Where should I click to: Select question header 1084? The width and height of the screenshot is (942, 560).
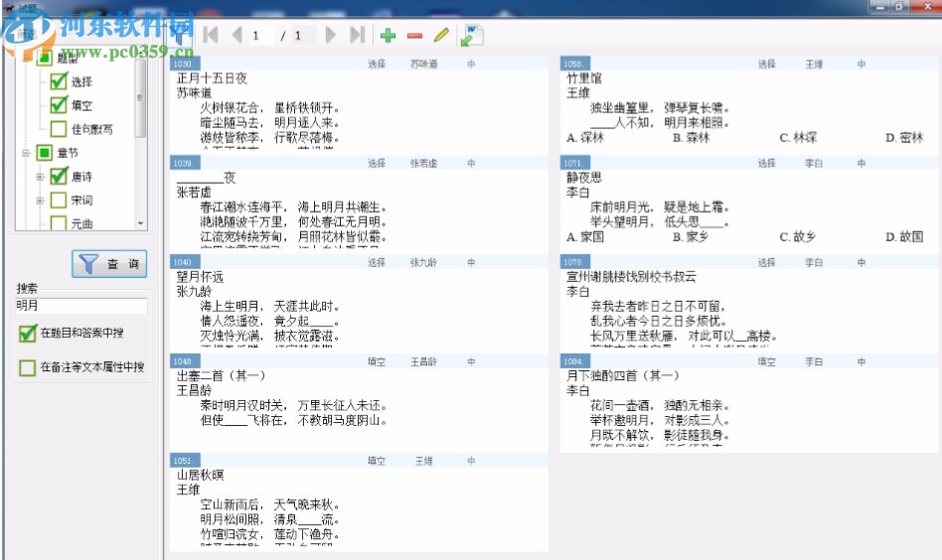click(x=748, y=361)
